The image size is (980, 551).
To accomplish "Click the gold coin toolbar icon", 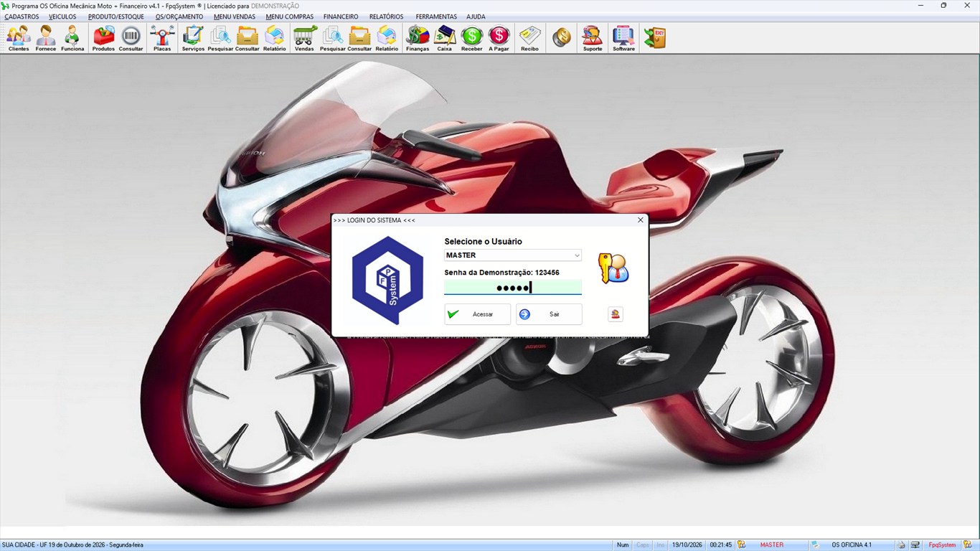I will click(x=562, y=38).
